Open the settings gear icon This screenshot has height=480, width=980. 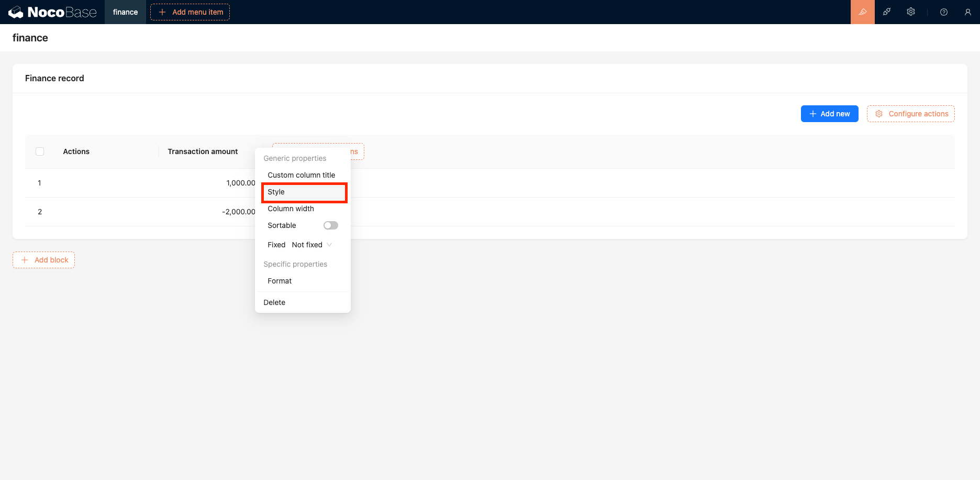911,12
